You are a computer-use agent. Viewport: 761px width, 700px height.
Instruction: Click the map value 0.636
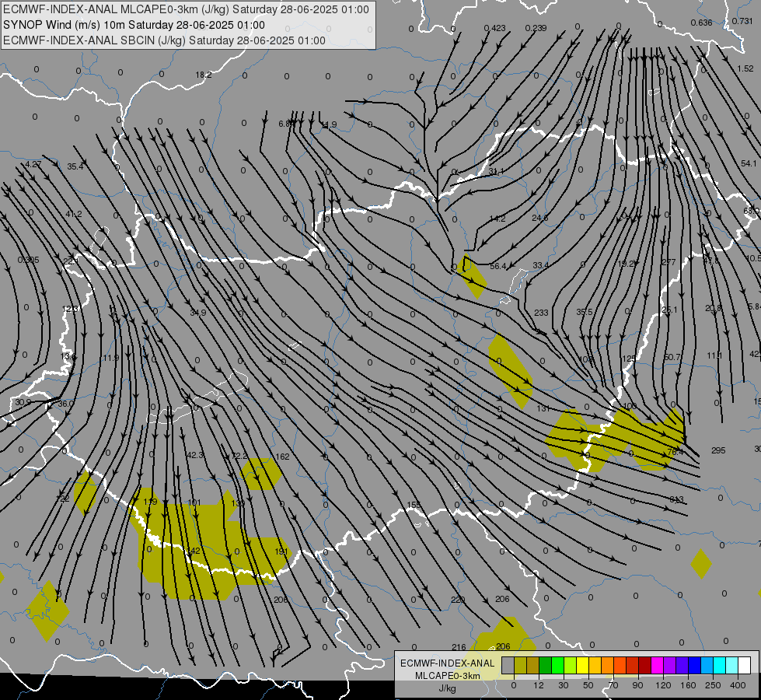[701, 23]
